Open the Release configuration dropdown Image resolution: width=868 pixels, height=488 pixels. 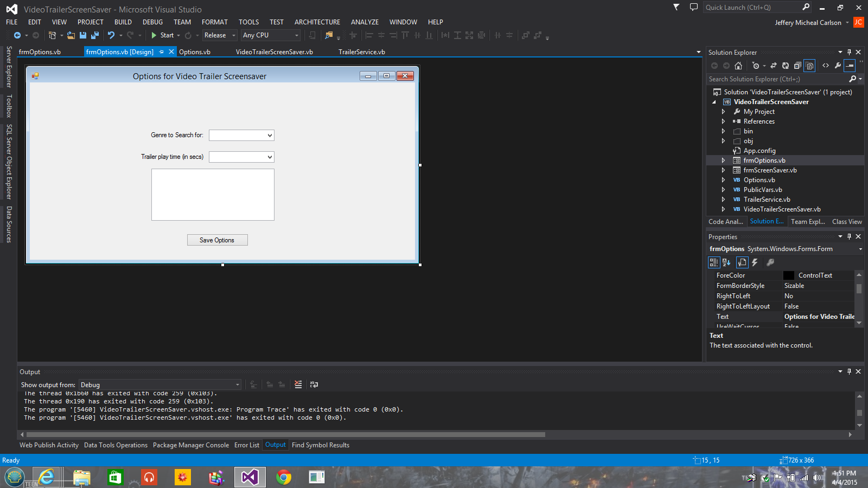click(x=220, y=35)
